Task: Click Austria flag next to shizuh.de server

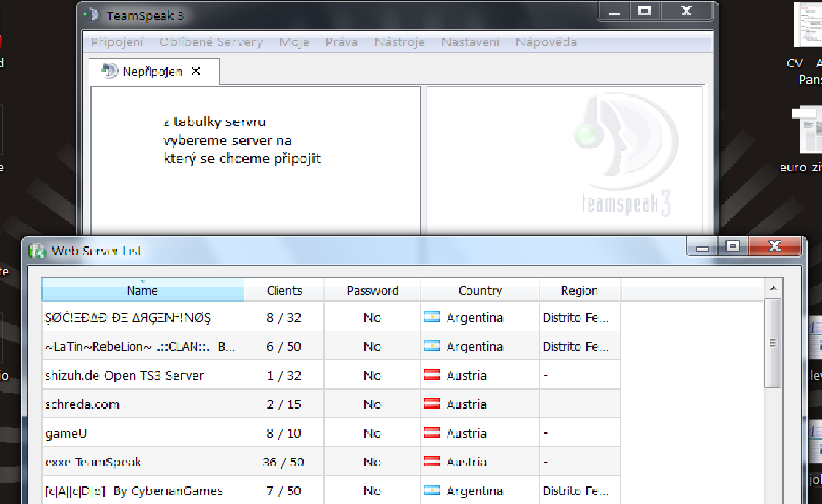Action: click(432, 375)
